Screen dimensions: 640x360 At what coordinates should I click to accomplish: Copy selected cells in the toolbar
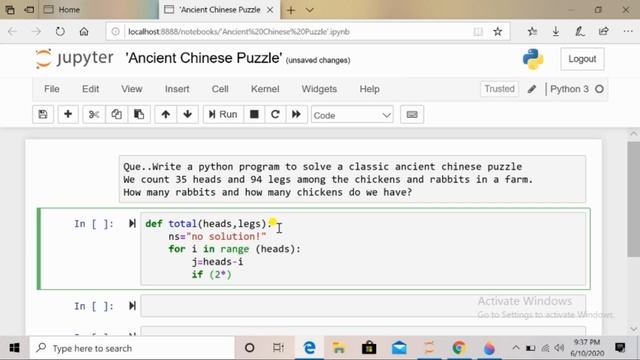click(x=116, y=115)
